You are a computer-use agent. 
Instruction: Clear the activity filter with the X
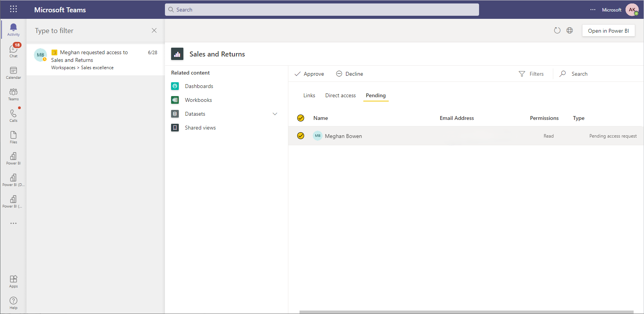coord(154,30)
